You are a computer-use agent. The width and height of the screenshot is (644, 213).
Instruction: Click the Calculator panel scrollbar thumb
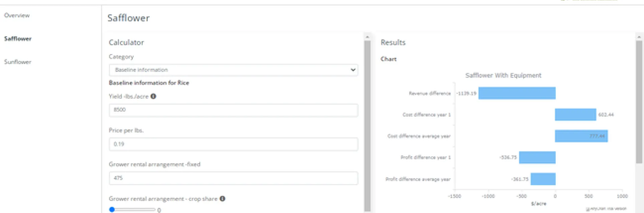point(367,124)
